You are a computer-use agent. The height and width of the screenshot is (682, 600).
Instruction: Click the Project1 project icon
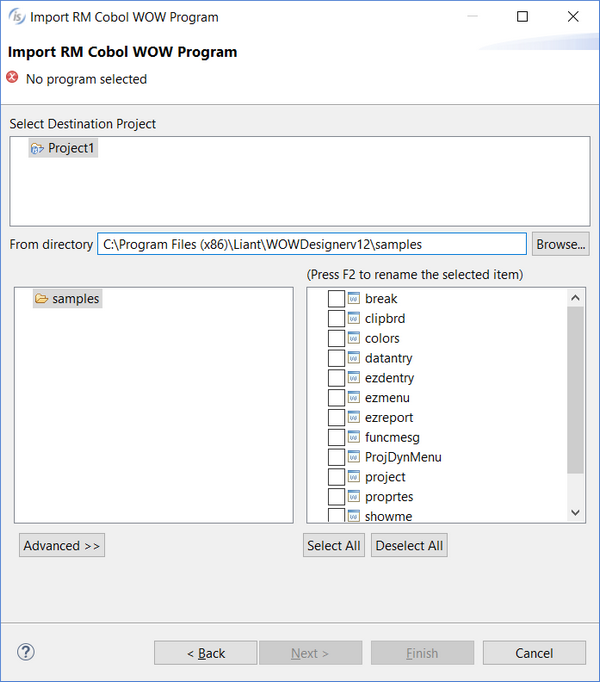coord(37,148)
